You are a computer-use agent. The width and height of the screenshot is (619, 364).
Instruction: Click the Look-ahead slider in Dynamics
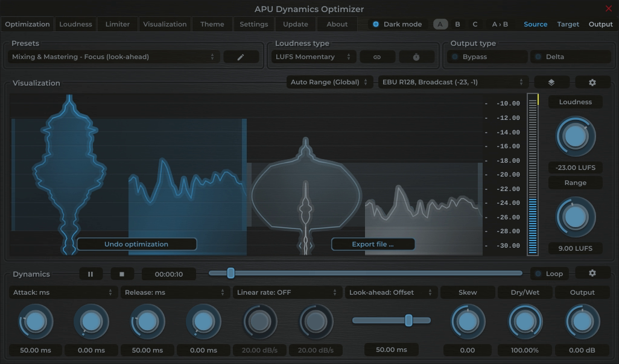click(408, 320)
